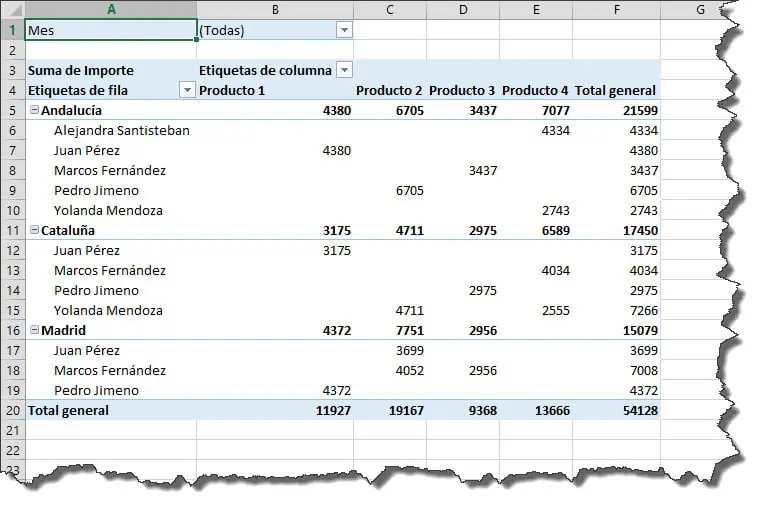Collapse the Andalucía group
Viewport: 762px width, 510px height.
tap(34, 110)
